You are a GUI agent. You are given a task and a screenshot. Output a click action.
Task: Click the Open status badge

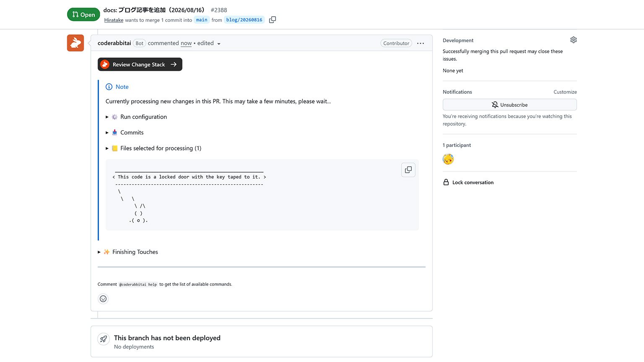point(83,14)
